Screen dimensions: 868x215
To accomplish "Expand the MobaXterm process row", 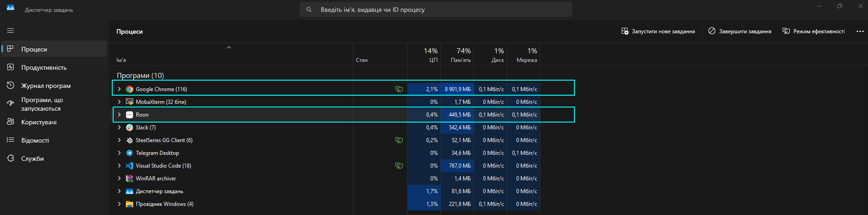I will [x=119, y=102].
